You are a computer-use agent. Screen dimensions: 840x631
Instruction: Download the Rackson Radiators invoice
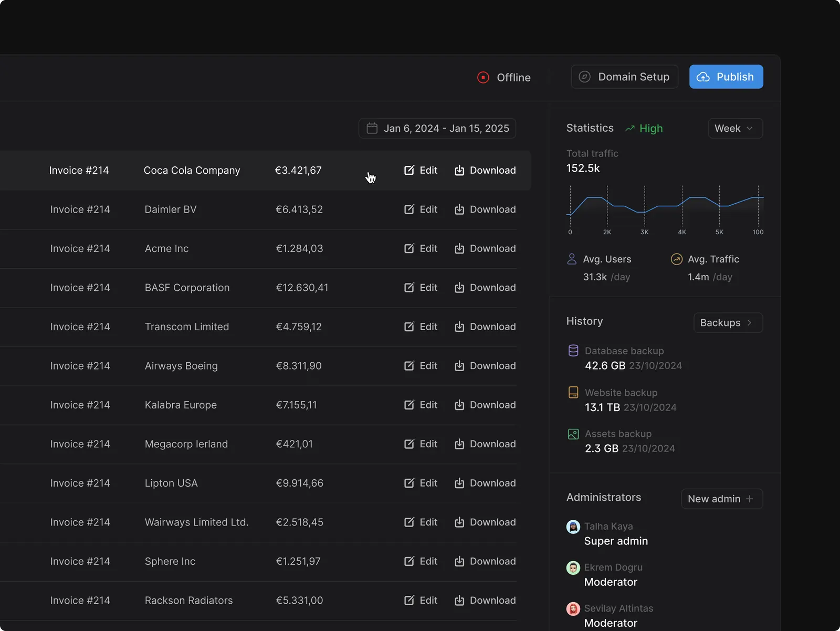pos(485,601)
